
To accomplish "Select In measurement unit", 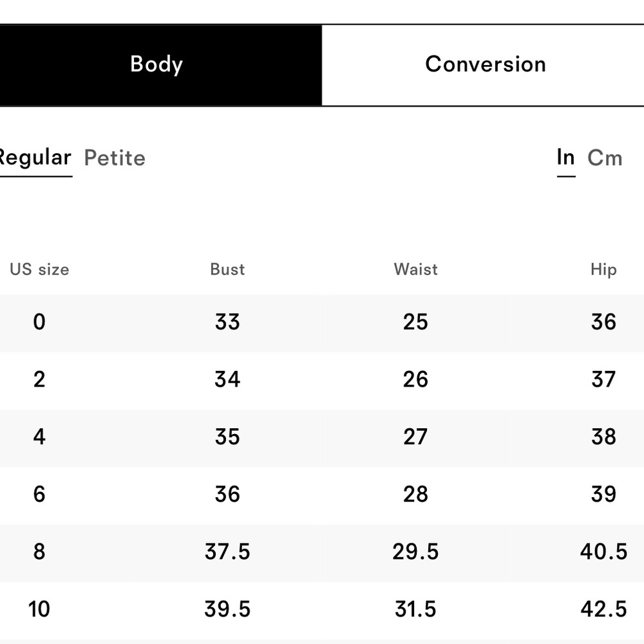I will [x=565, y=158].
